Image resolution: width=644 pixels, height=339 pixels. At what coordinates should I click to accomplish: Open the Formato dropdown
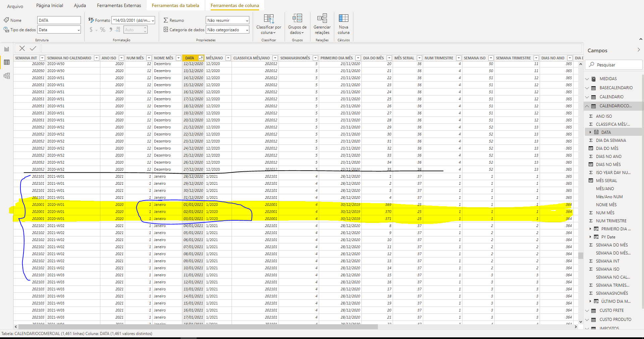(133, 20)
